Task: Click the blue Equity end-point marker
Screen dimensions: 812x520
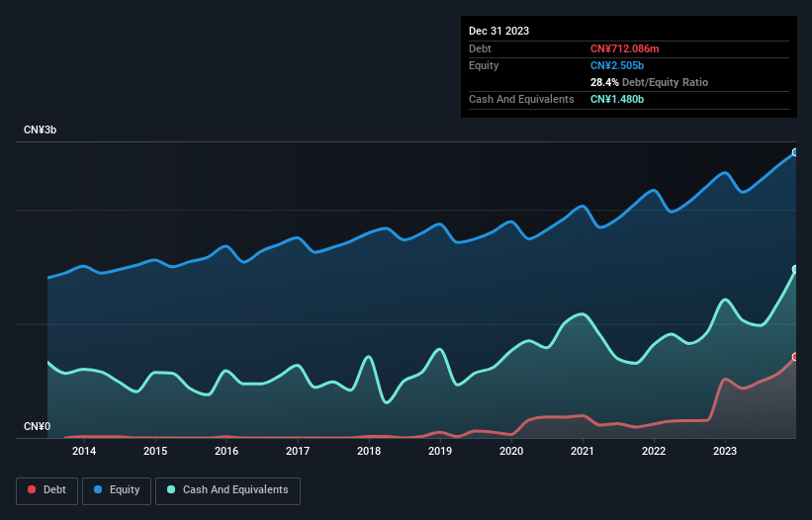Action: (x=796, y=152)
